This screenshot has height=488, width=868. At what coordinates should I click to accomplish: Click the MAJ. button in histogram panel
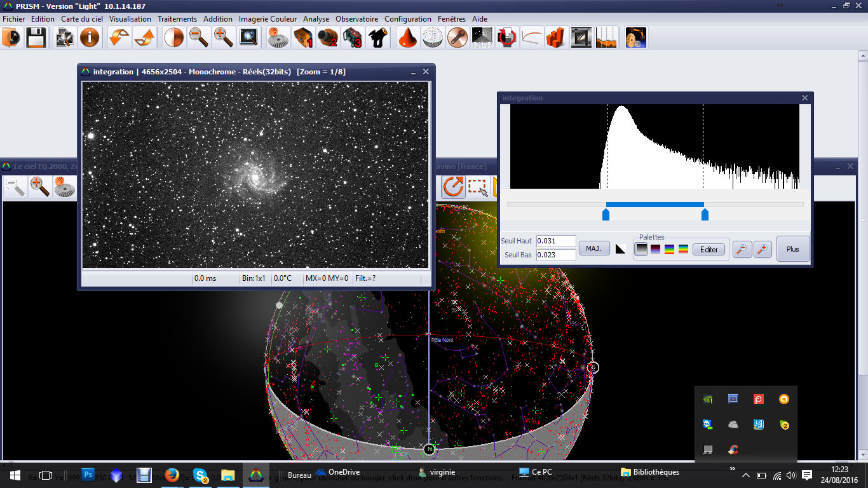click(x=593, y=248)
